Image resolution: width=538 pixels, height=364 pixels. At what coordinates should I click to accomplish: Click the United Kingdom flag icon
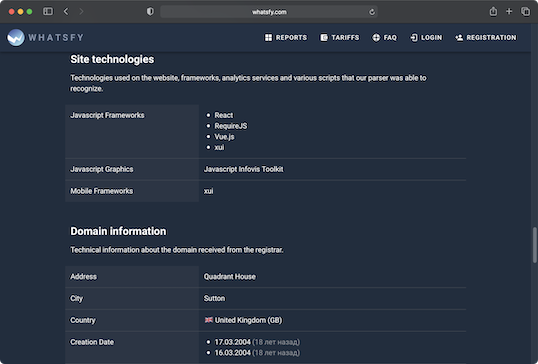[209, 320]
